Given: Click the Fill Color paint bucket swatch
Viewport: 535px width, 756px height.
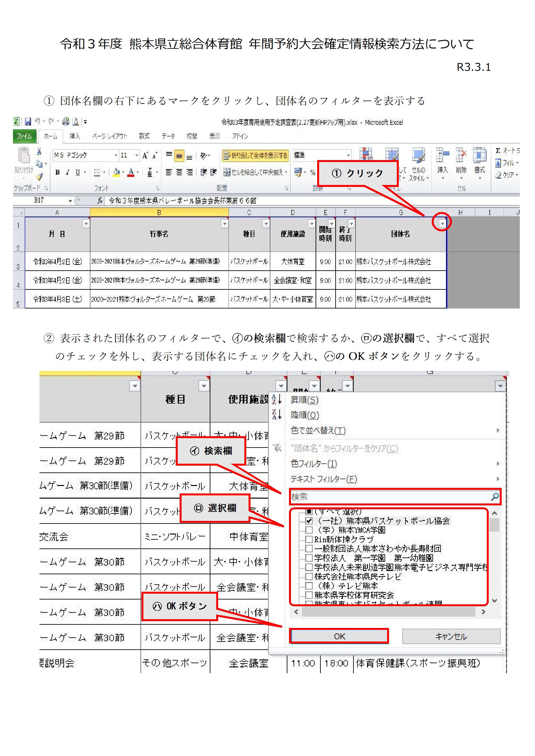Looking at the screenshot, I should 117,172.
